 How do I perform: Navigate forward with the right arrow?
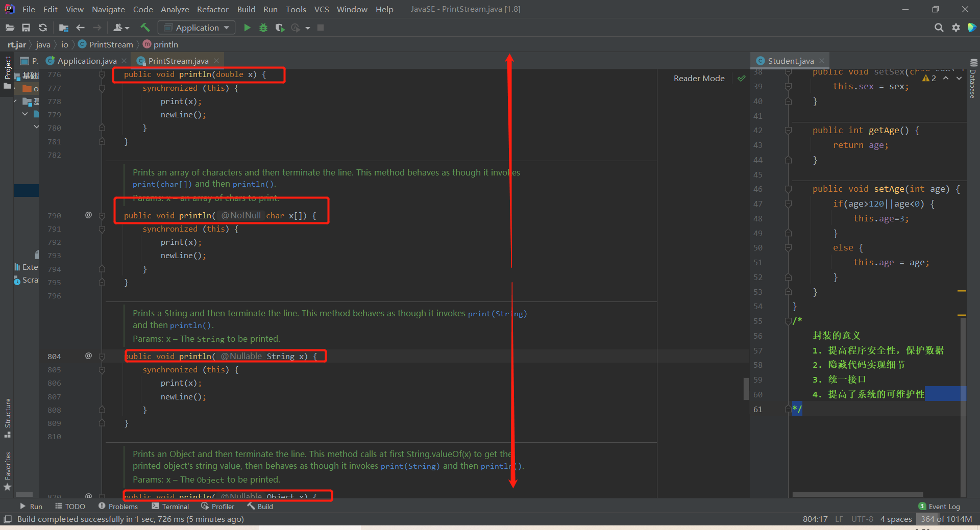pyautogui.click(x=97, y=28)
